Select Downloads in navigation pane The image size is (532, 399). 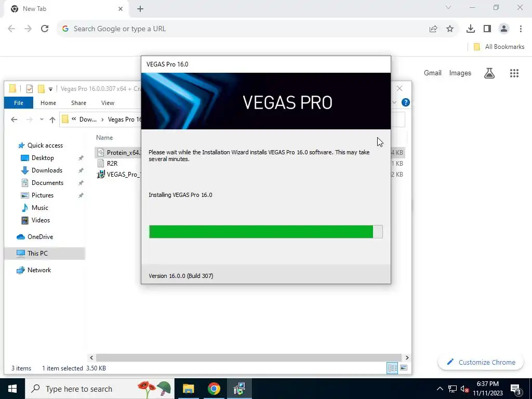click(x=47, y=170)
